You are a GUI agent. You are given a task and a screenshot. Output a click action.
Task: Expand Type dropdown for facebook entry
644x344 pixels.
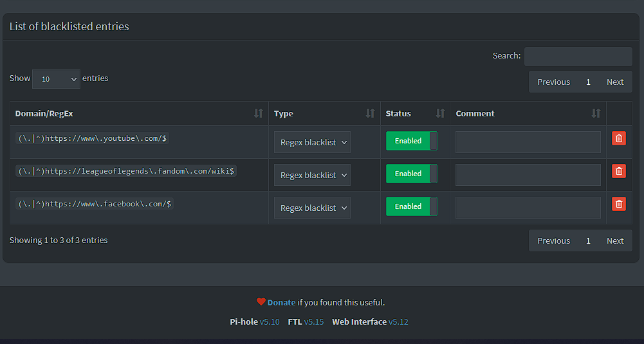tap(312, 208)
